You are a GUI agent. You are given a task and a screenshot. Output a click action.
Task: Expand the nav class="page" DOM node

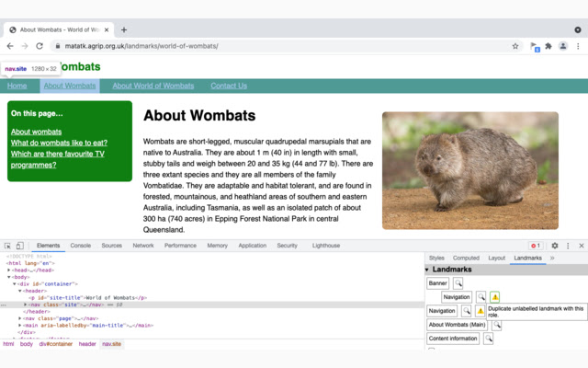point(22,318)
